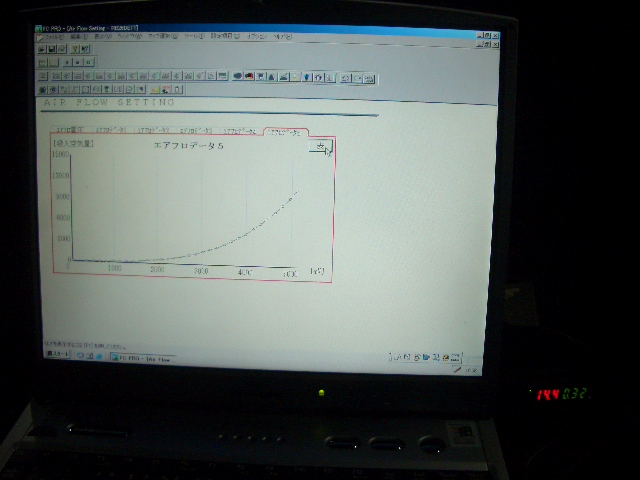Image resolution: width=640 pixels, height=480 pixels.
Task: Open the 編集(E) menu
Action: tap(78, 37)
